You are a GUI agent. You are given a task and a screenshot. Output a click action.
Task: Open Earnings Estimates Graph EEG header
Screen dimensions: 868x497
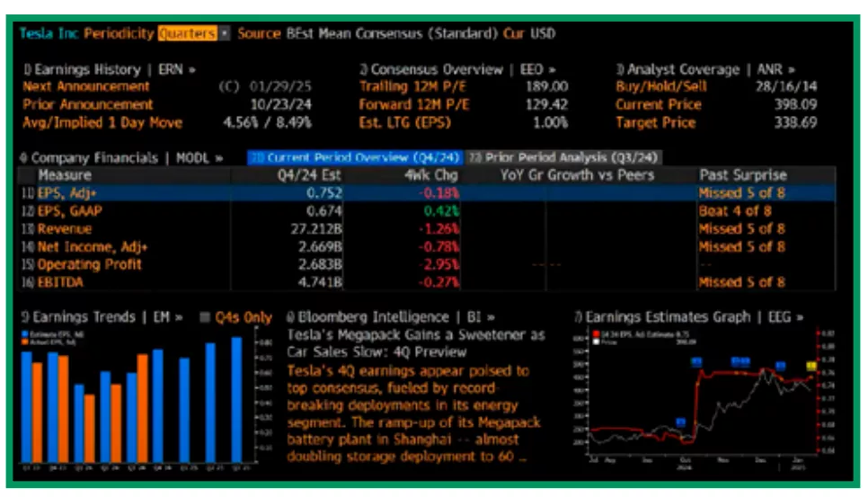coord(687,317)
